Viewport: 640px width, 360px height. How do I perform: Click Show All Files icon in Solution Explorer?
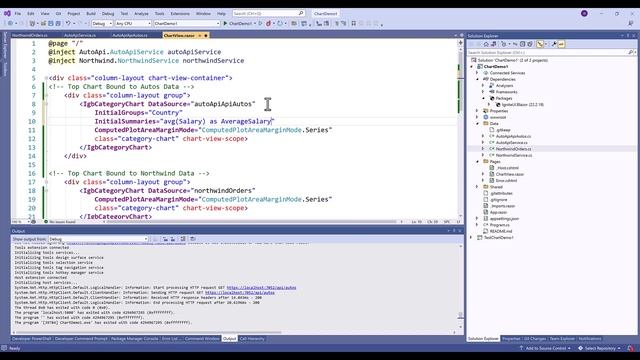coord(530,44)
